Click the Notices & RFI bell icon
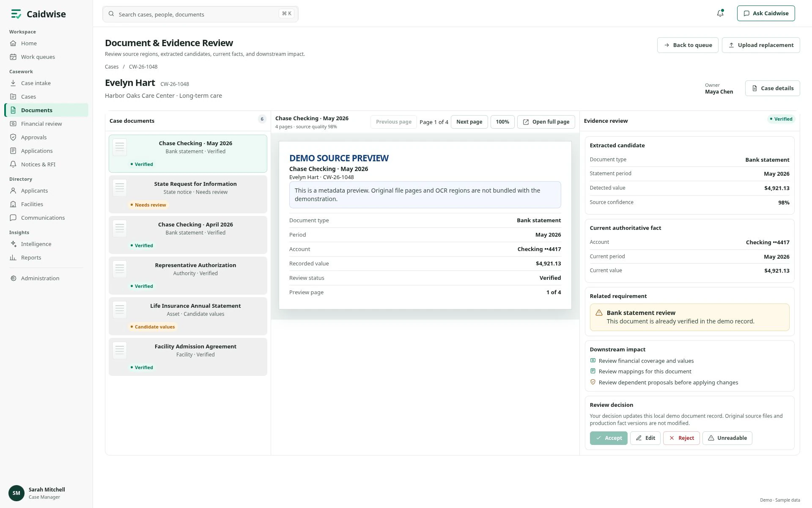812x508 pixels. pos(13,164)
